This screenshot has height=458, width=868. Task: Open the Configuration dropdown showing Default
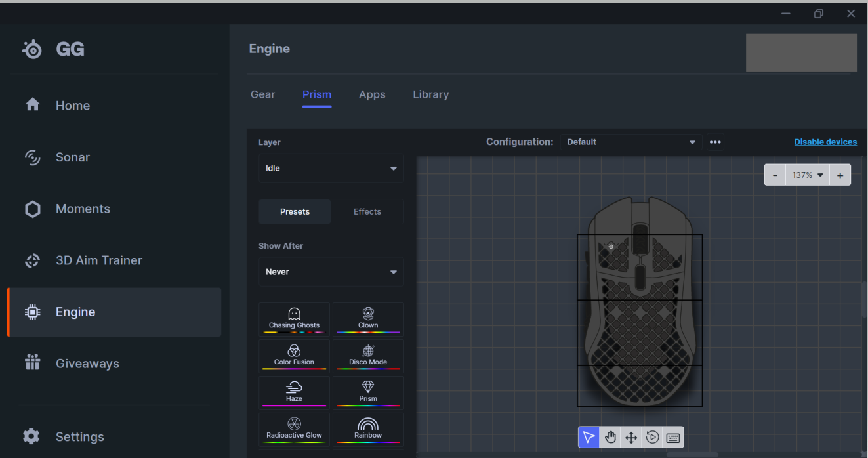click(x=630, y=142)
